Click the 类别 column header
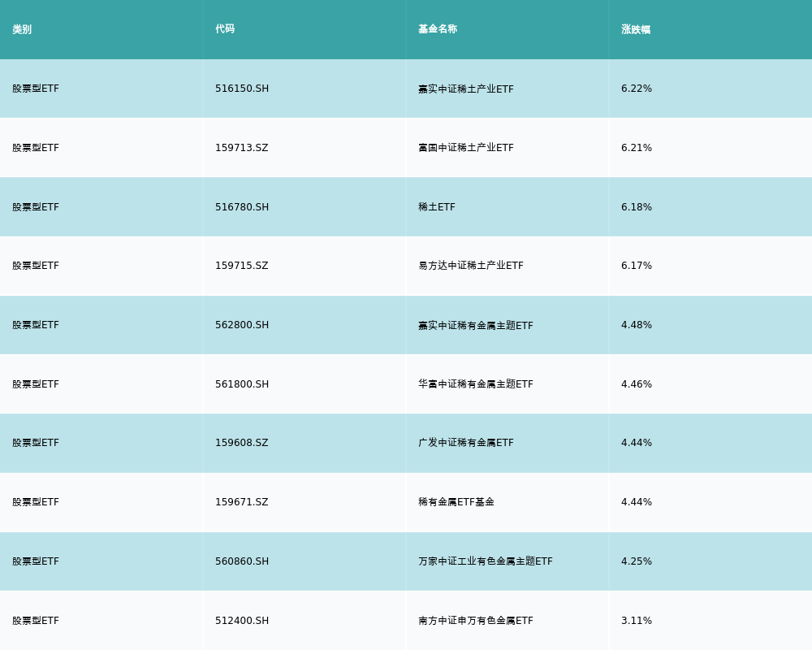 22,29
